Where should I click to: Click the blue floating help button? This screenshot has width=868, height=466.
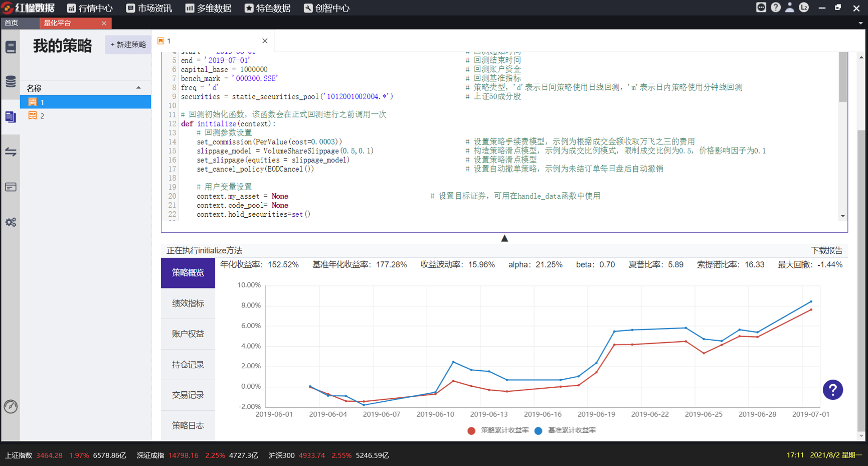(832, 390)
